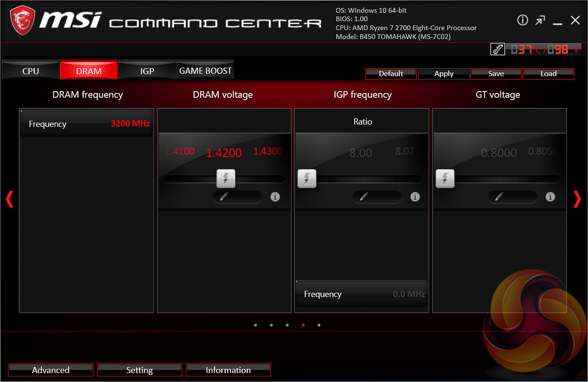Click GT voltage lightning slider handle
This screenshot has width=588, height=382.
(x=445, y=179)
